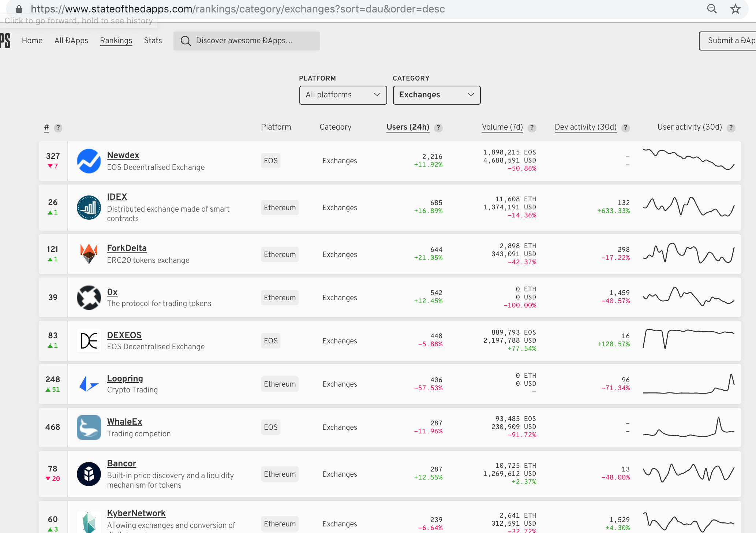This screenshot has width=756, height=533.
Task: Click the Bancor logo icon
Action: [x=89, y=474]
